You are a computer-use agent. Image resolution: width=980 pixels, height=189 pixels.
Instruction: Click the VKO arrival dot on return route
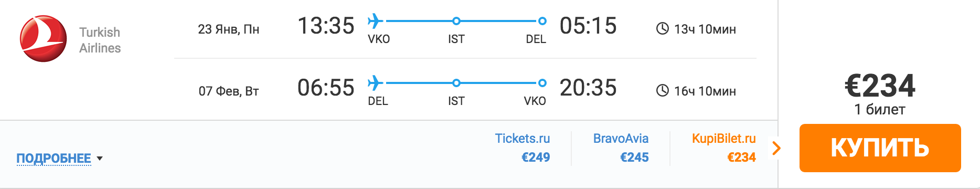(x=542, y=83)
